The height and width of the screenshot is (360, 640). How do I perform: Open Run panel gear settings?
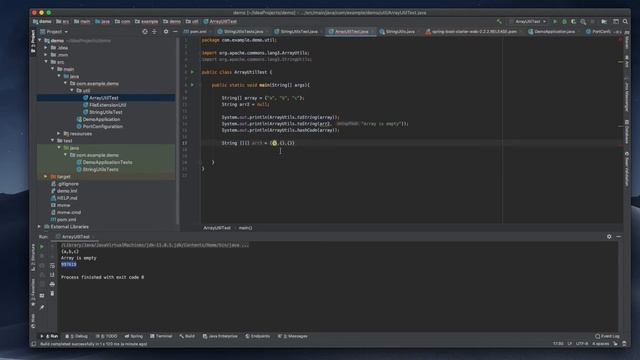[609, 236]
